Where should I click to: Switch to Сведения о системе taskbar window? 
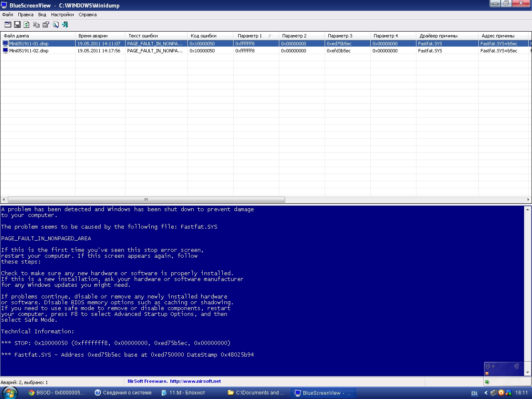point(123,393)
